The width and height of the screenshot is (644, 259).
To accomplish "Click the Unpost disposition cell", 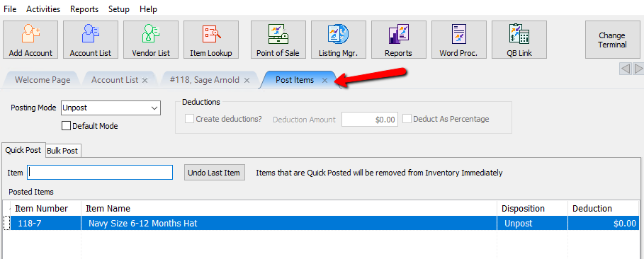I will click(x=533, y=224).
